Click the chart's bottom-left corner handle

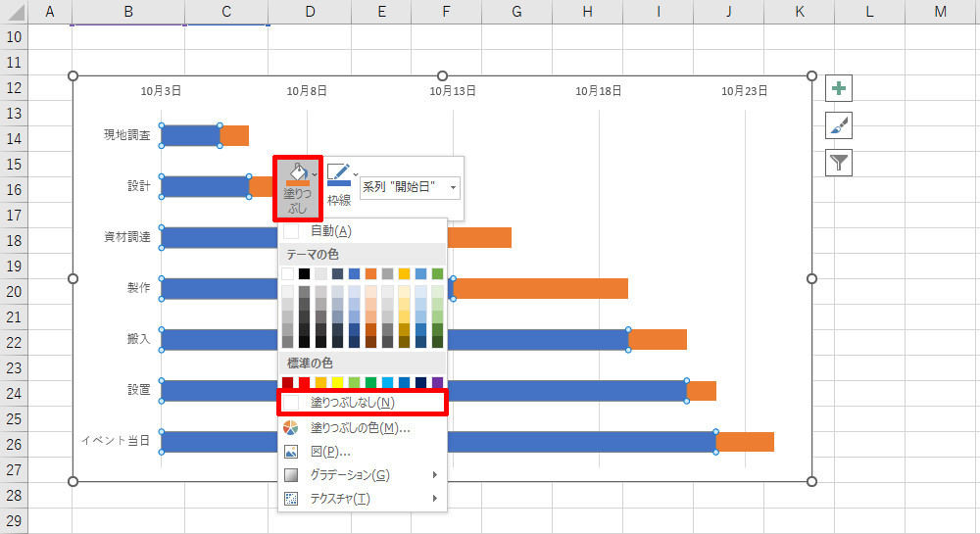[x=73, y=481]
